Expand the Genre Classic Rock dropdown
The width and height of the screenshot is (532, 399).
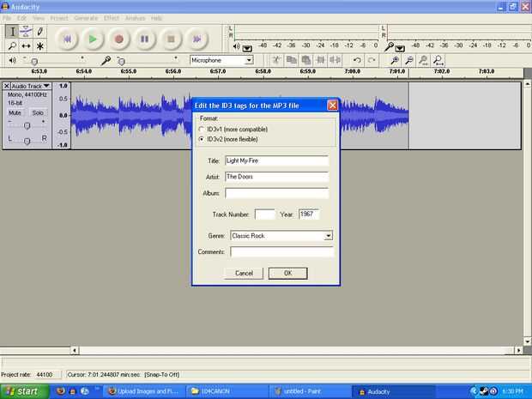point(328,236)
